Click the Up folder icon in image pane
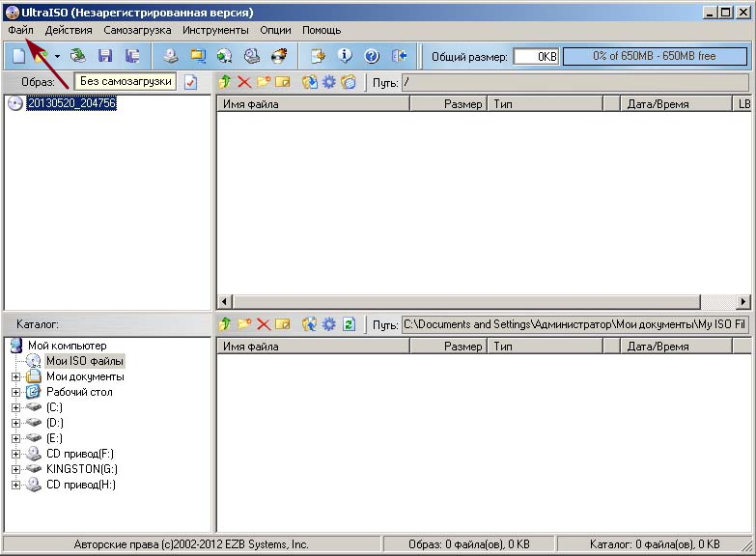Screen dimensions: 756x556 click(x=225, y=82)
